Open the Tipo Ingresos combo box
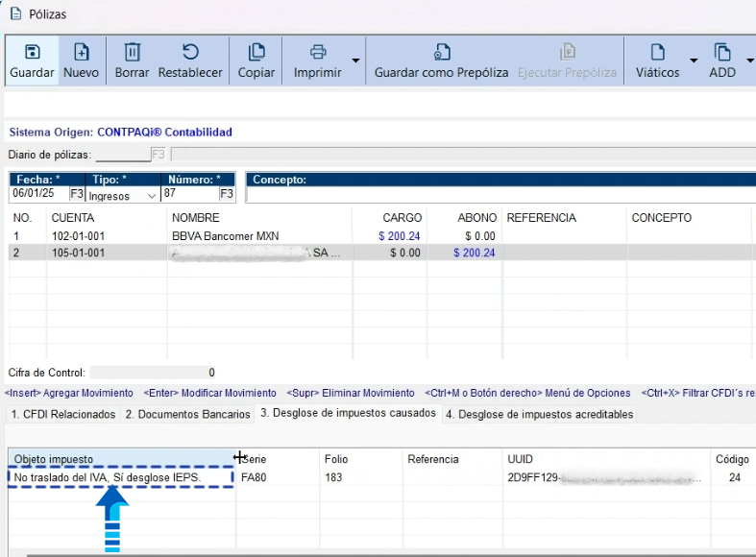Screen dimensions: 756x557 point(123,195)
